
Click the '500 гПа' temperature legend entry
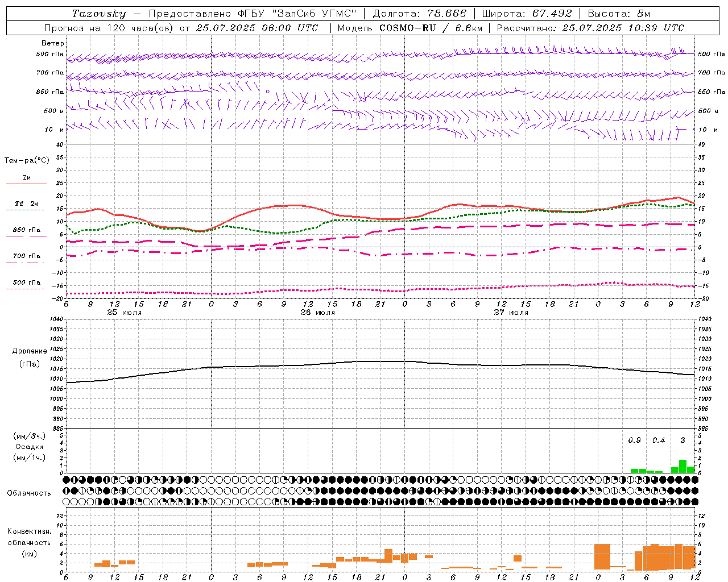point(26,282)
